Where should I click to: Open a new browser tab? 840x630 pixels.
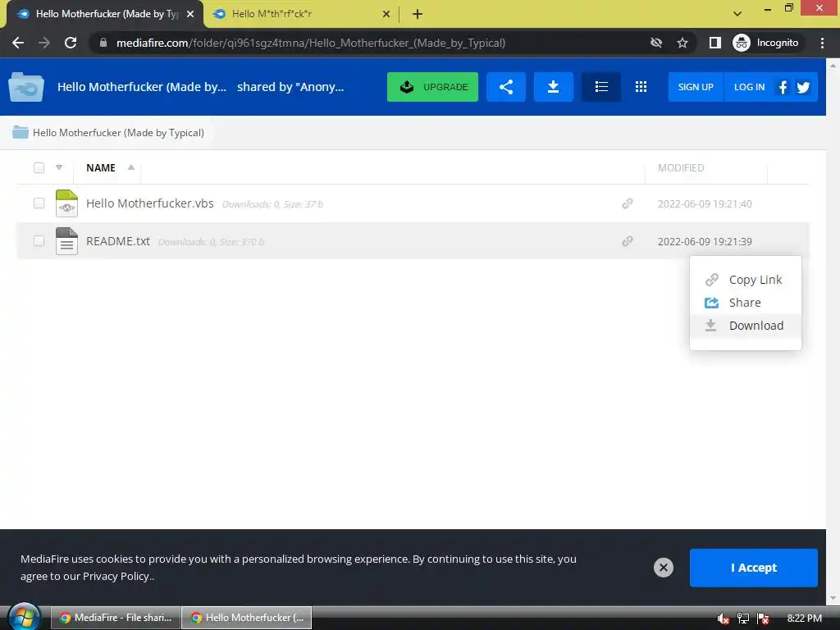coord(418,14)
